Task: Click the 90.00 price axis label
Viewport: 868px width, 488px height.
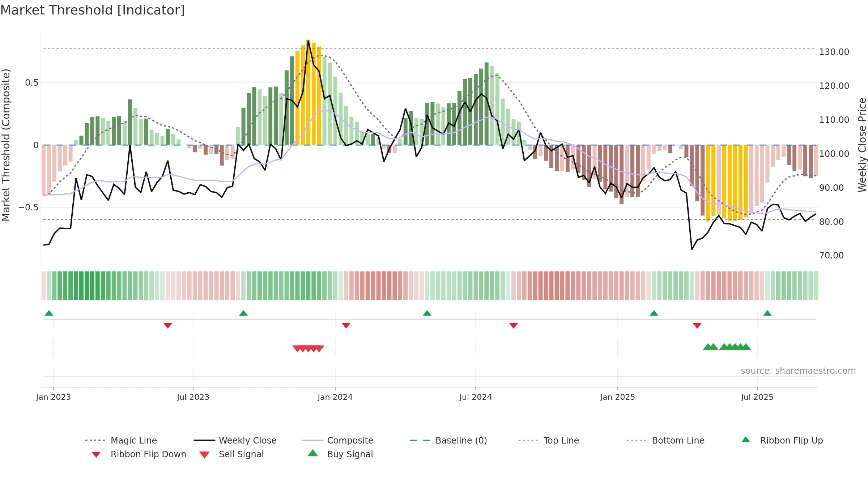Action: [x=831, y=188]
